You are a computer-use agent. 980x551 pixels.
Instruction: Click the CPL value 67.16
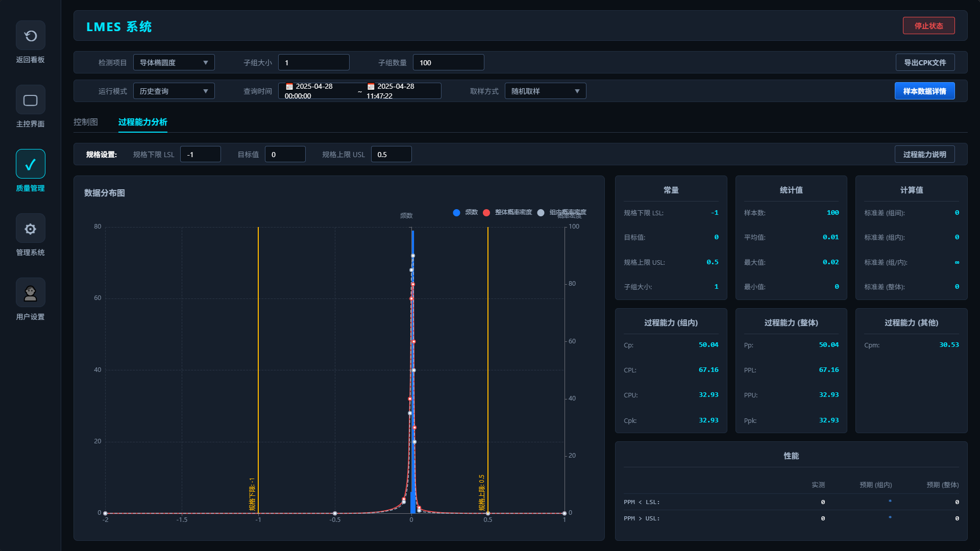click(708, 370)
